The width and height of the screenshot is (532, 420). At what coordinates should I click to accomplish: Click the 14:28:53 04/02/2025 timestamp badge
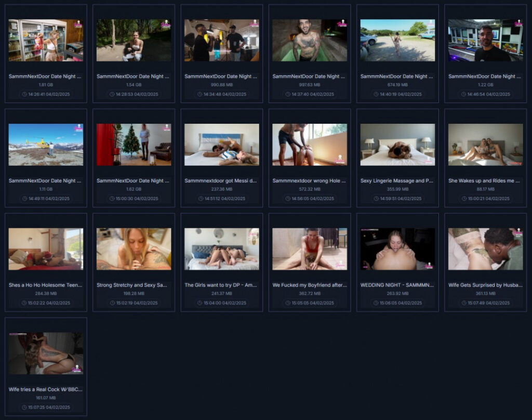(134, 95)
